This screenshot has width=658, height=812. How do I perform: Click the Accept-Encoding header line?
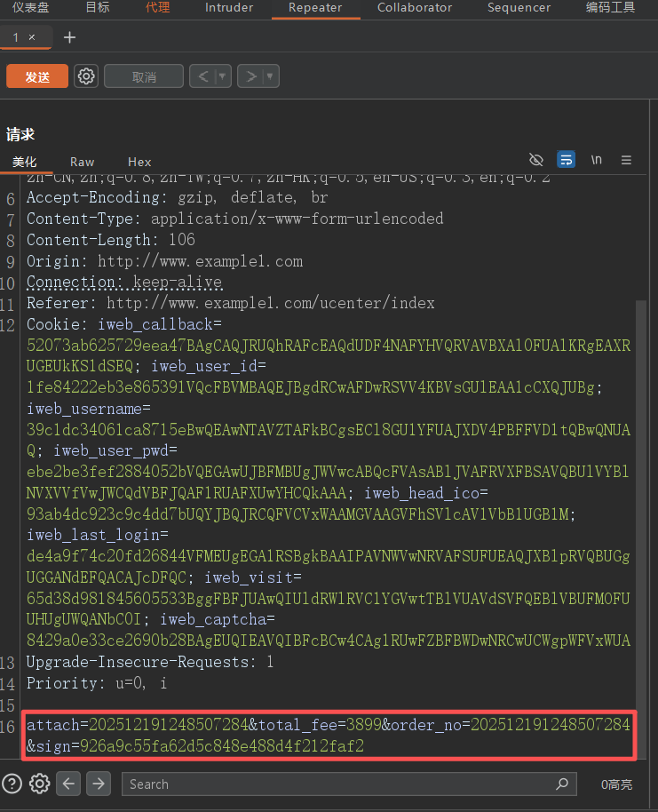coord(177,197)
